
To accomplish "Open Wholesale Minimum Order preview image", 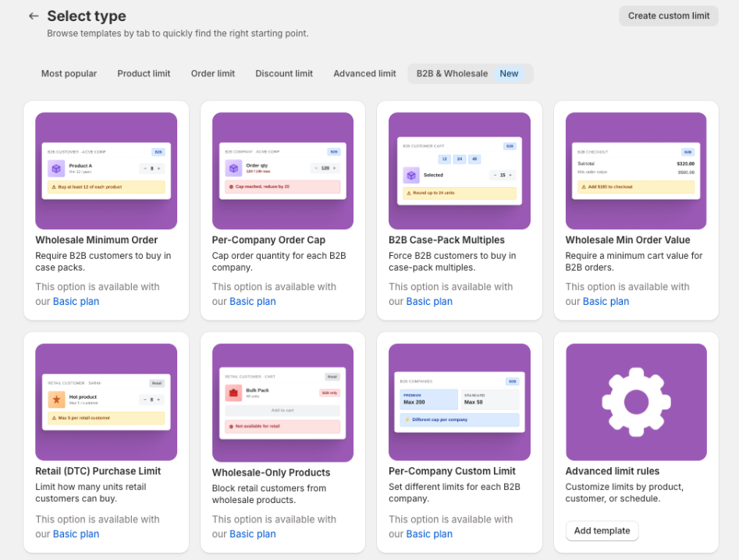I will (x=106, y=171).
